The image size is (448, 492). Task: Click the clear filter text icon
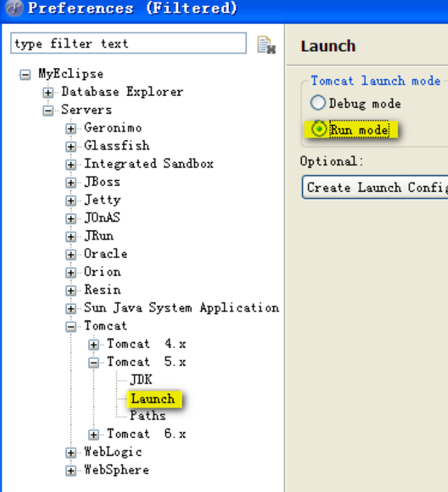[x=266, y=45]
